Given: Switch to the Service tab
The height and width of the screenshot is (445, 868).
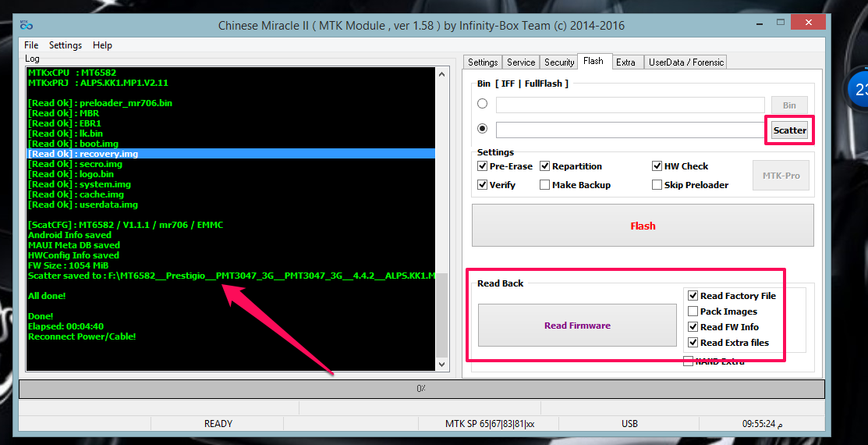Looking at the screenshot, I should coord(521,62).
